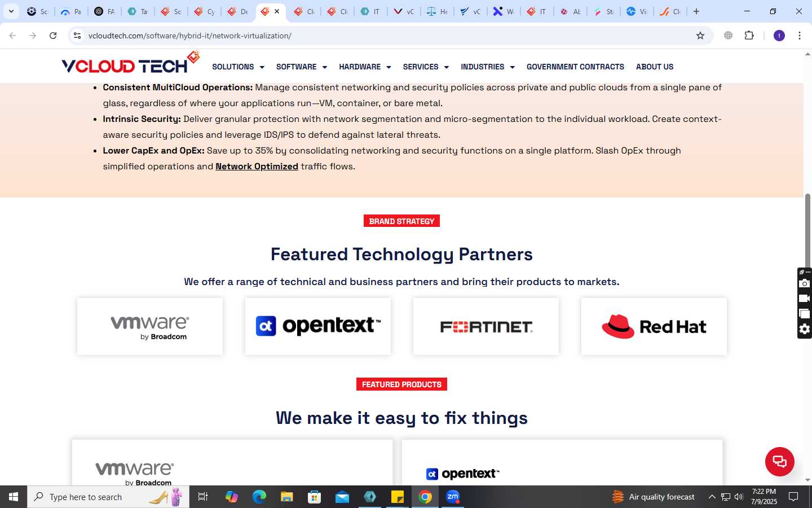Open the tab search dropdown arrow
The height and width of the screenshot is (508, 812).
(x=11, y=11)
